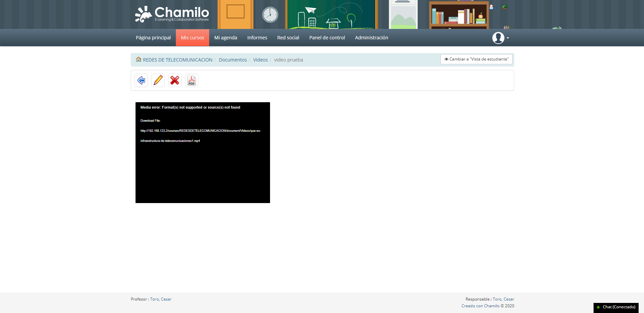Image resolution: width=644 pixels, height=313 pixels.
Task: Open the user avatar menu icon
Action: point(498,38)
